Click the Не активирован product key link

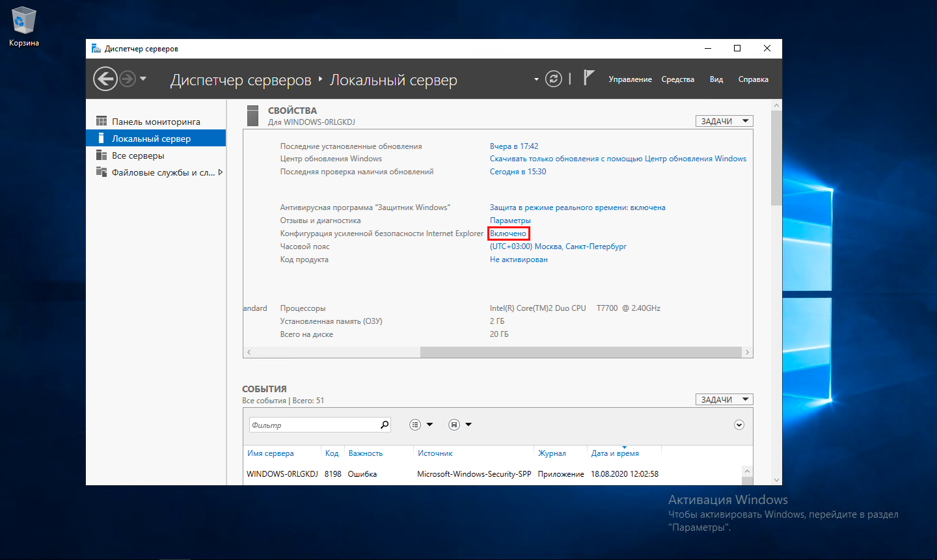click(519, 260)
